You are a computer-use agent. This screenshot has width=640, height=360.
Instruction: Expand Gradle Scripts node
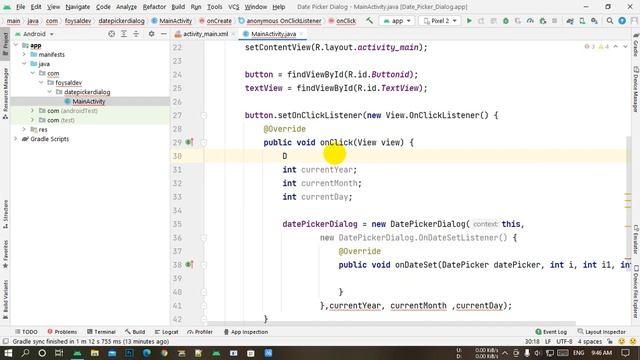click(x=16, y=139)
